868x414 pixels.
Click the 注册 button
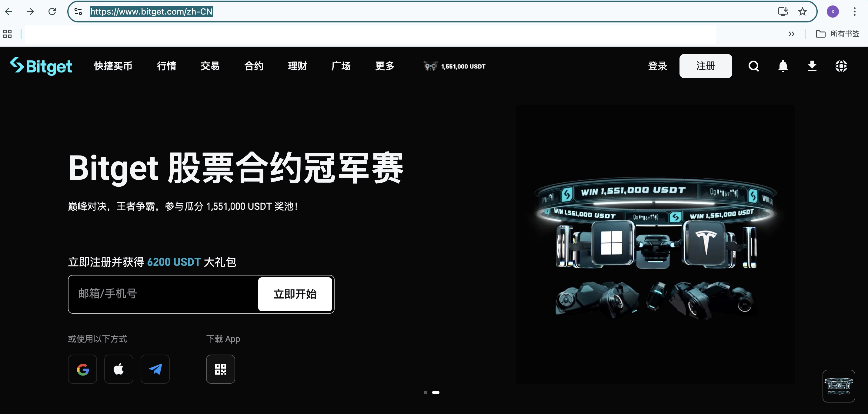coord(706,66)
